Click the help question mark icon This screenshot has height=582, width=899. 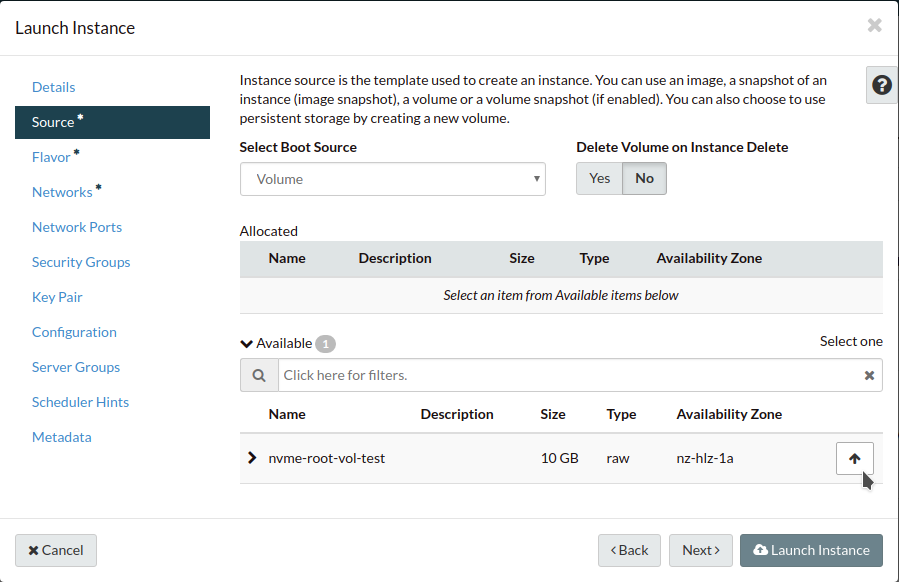click(881, 85)
